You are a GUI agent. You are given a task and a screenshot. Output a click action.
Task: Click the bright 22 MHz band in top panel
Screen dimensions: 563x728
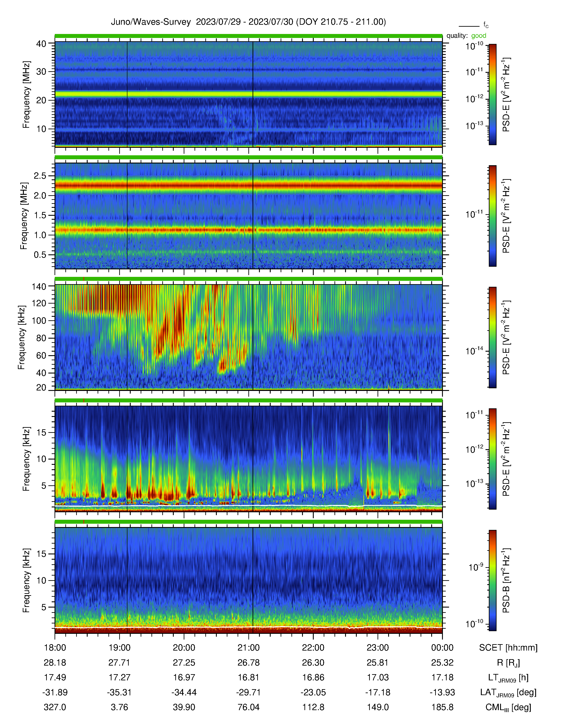(x=248, y=94)
